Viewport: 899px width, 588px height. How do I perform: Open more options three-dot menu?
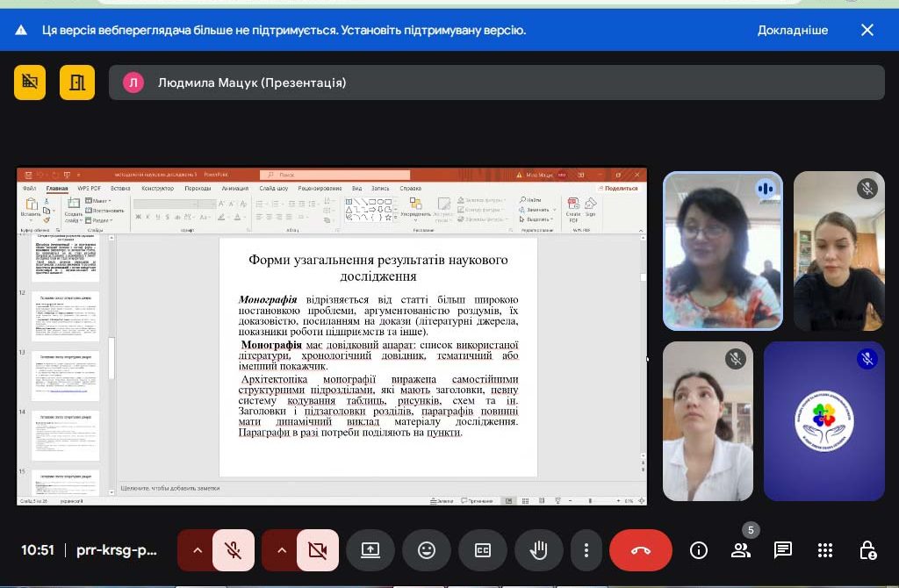(586, 550)
